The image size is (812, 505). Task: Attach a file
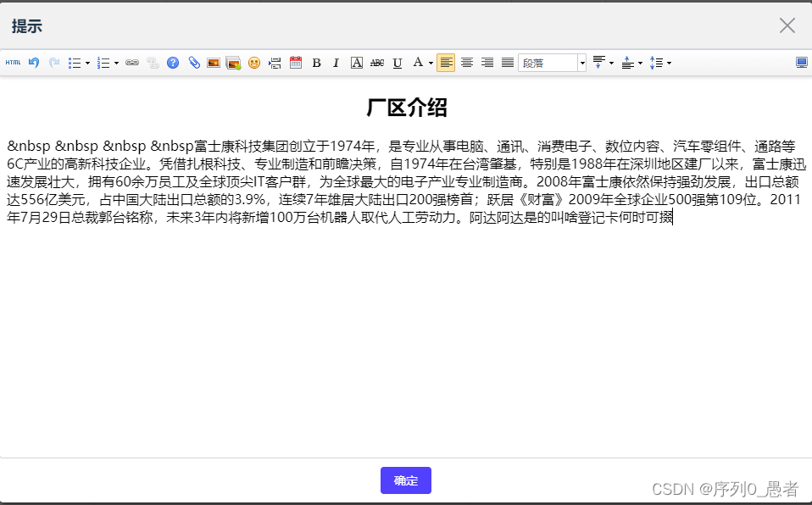[x=193, y=62]
